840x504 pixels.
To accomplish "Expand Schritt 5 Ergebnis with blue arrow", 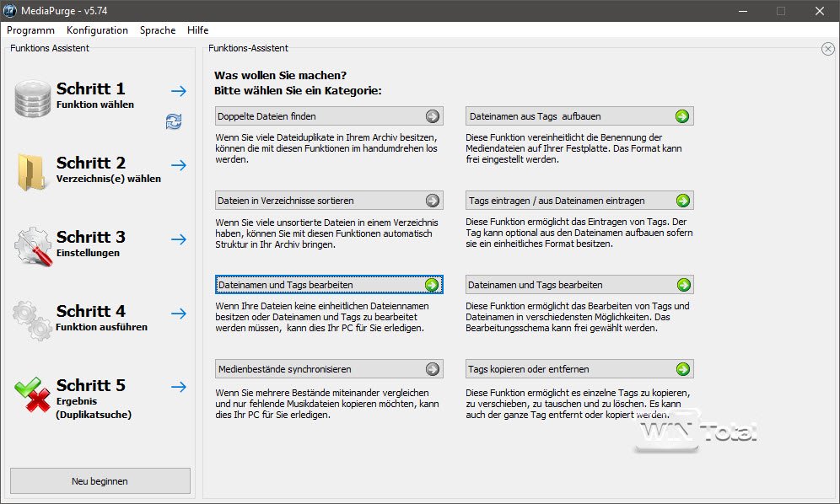I will pos(178,388).
